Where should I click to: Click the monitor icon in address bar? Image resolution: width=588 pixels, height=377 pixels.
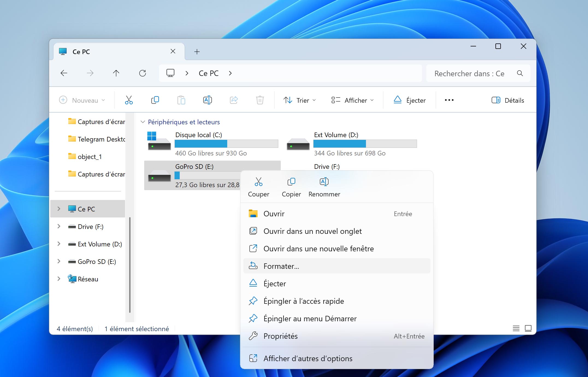(170, 73)
